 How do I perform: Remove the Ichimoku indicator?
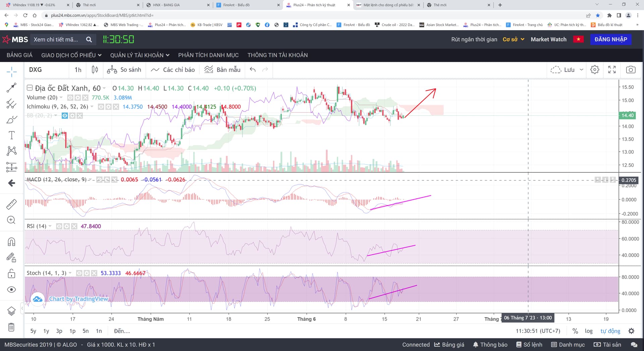click(116, 106)
